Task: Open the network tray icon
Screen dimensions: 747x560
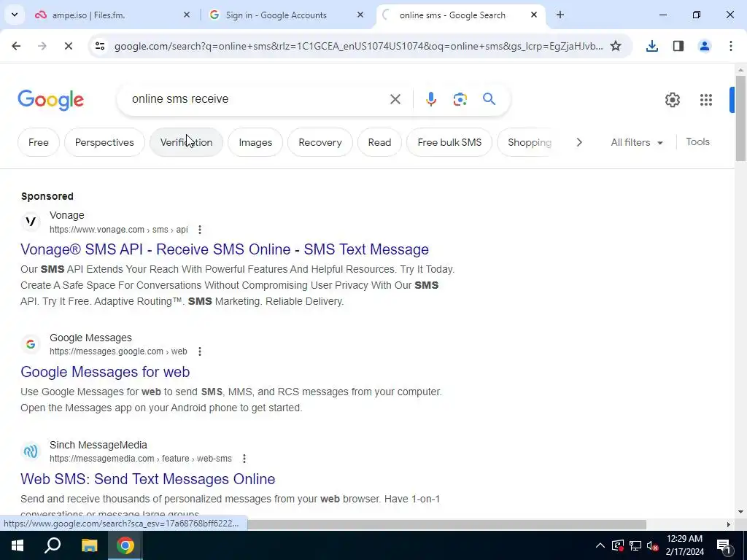Action: [635, 545]
